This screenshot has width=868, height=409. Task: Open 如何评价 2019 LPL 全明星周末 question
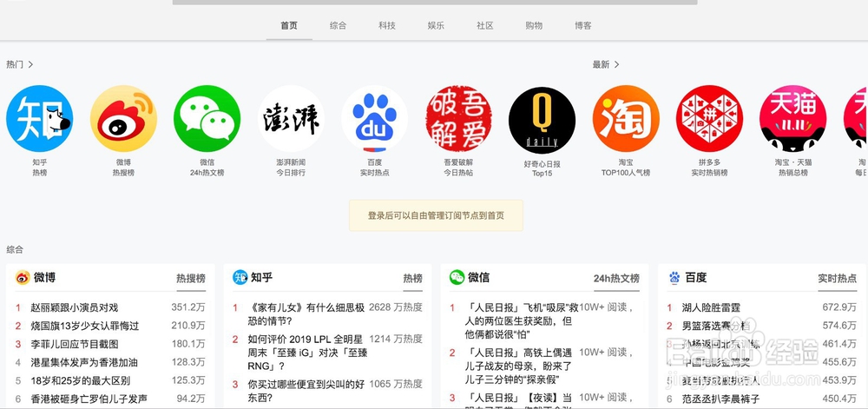(x=308, y=352)
